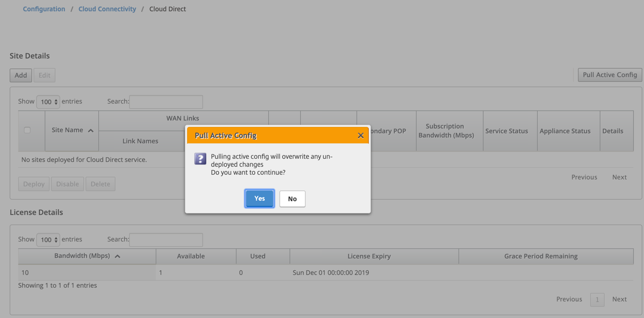This screenshot has width=644, height=318.
Task: Click the Used column header
Action: [x=263, y=256]
